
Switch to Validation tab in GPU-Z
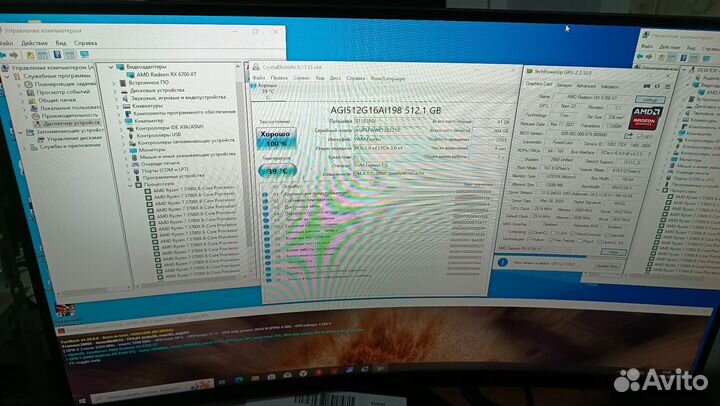[x=609, y=86]
